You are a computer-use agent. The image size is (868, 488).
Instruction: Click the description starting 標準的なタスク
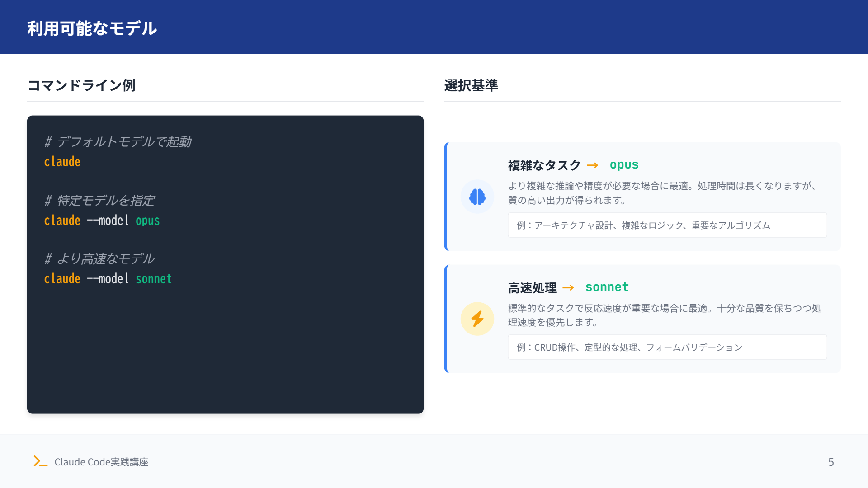coord(665,315)
